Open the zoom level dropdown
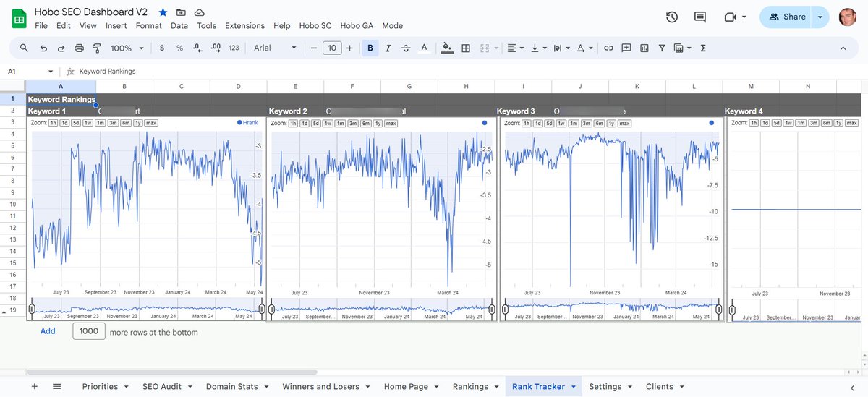The height and width of the screenshot is (397, 868). tap(127, 48)
